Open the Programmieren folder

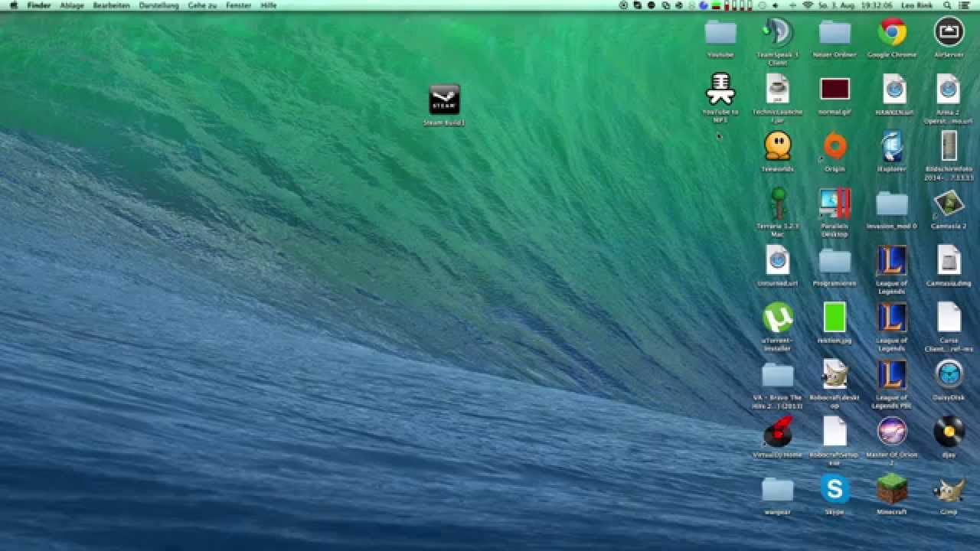coord(835,261)
